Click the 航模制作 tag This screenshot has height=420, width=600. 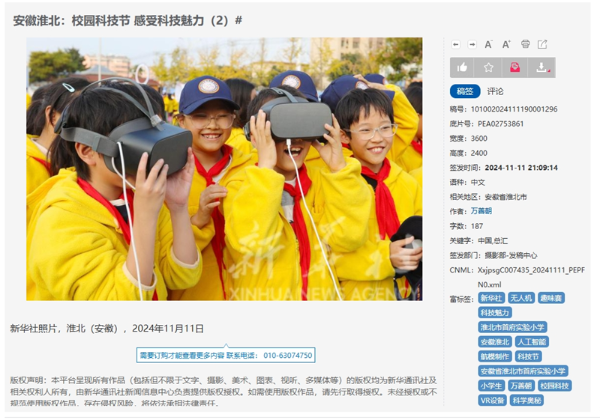click(x=495, y=357)
